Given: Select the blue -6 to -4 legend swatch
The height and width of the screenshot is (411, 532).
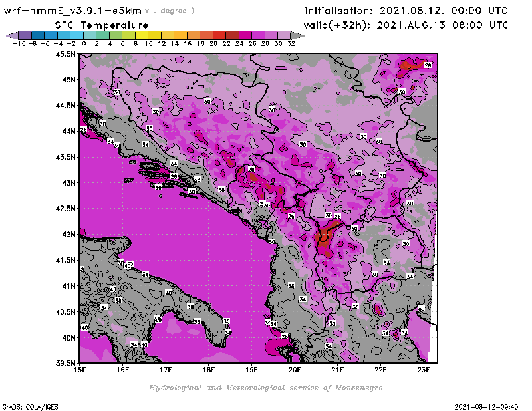Looking at the screenshot, I should click(x=51, y=35).
